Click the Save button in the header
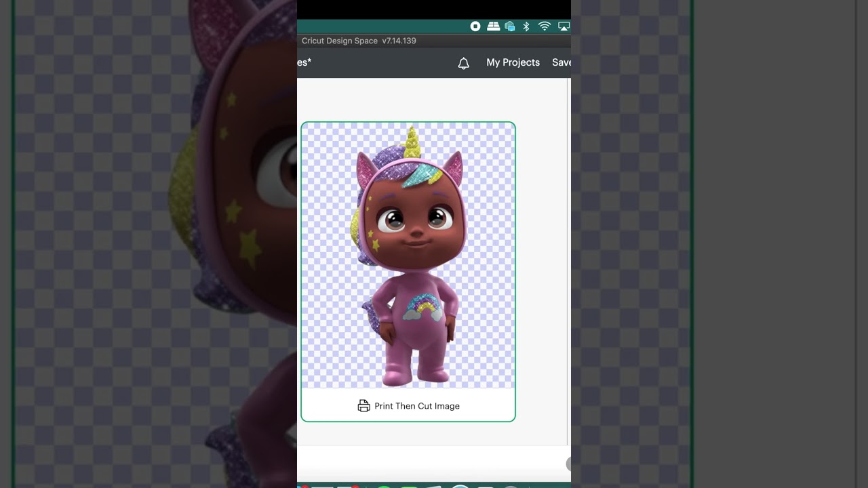 tap(561, 62)
